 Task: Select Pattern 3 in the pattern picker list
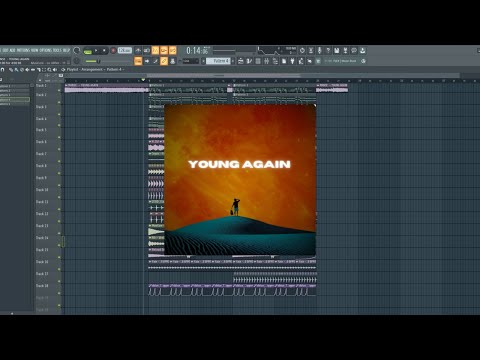(15, 95)
